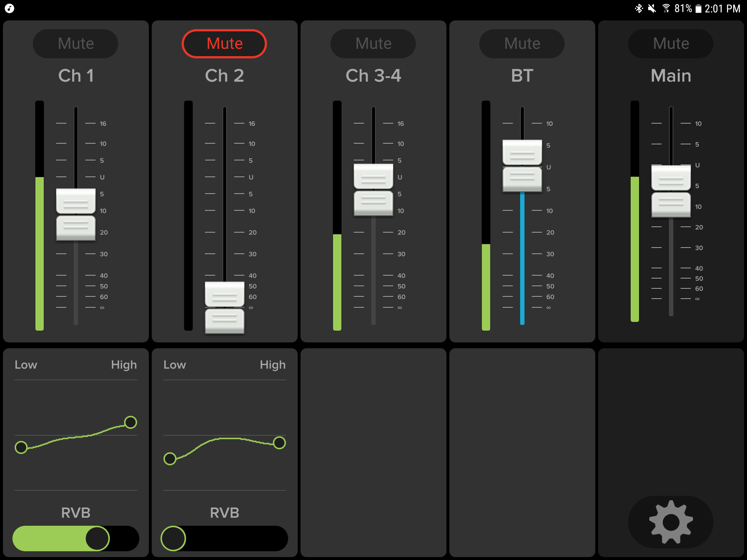The width and height of the screenshot is (747, 560).
Task: Tap the Bluetooth status icon
Action: click(639, 8)
